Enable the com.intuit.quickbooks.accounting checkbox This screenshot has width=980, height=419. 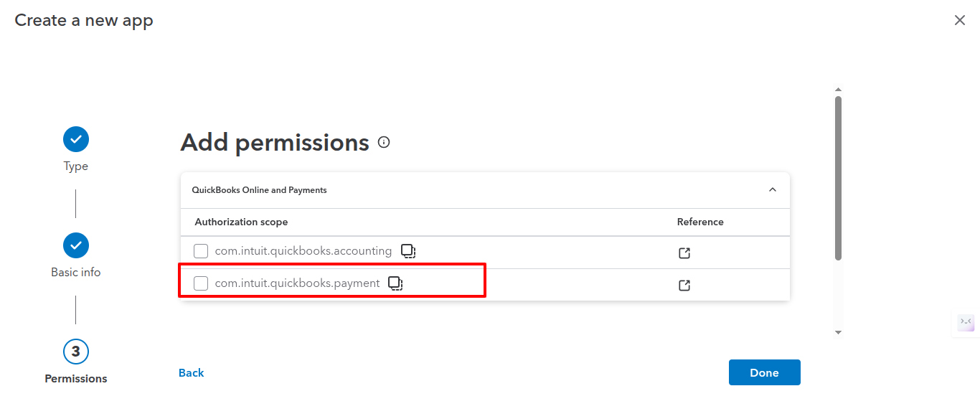coord(202,251)
